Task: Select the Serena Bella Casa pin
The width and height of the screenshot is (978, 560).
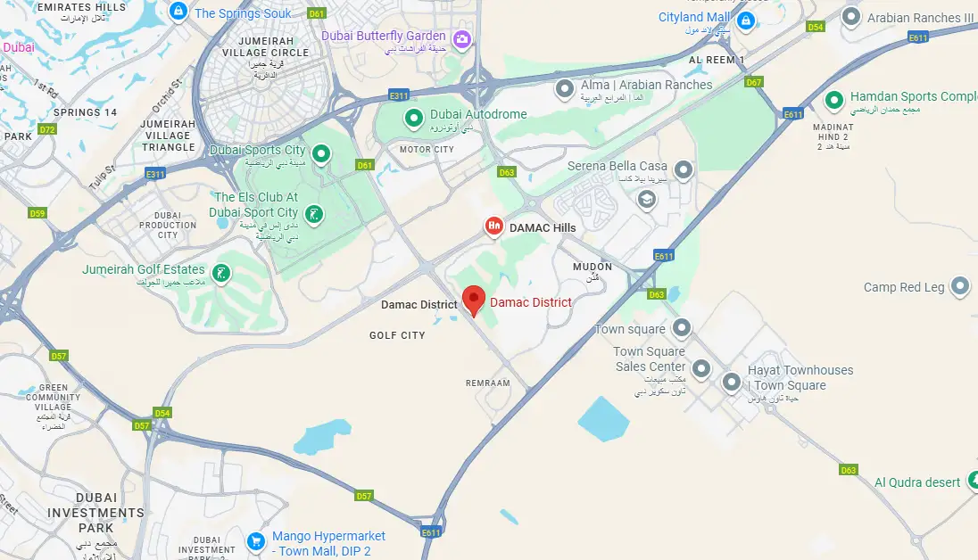Action: (684, 170)
